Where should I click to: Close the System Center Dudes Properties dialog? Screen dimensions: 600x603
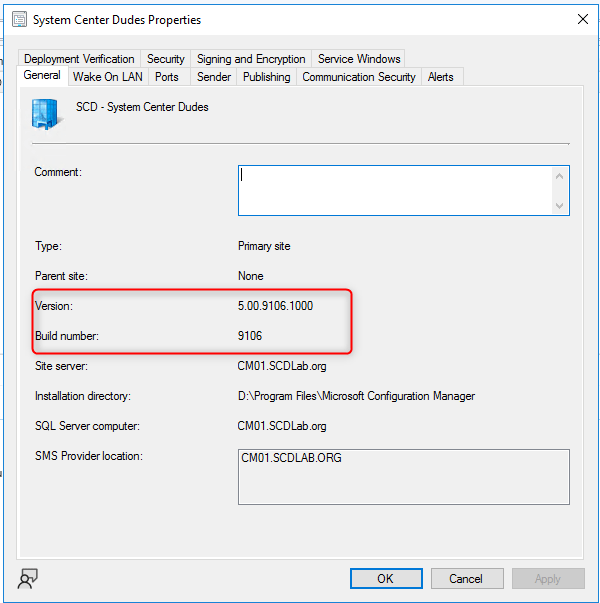point(583,19)
